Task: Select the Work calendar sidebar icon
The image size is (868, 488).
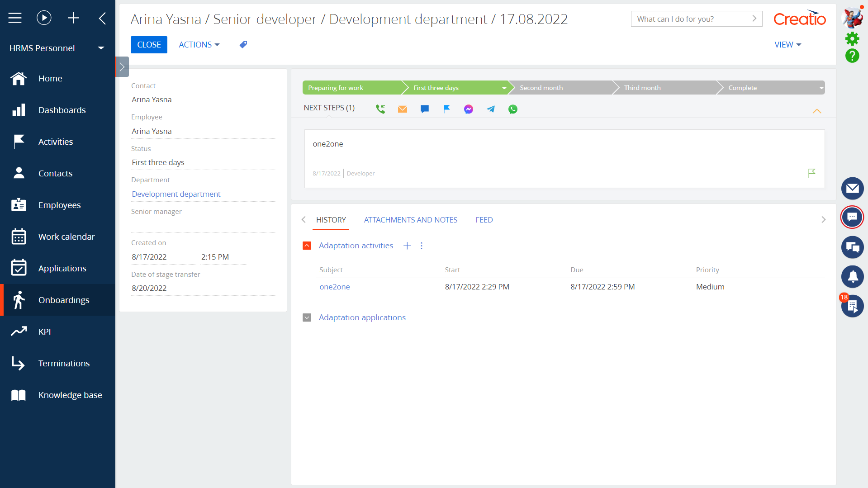Action: [19, 236]
